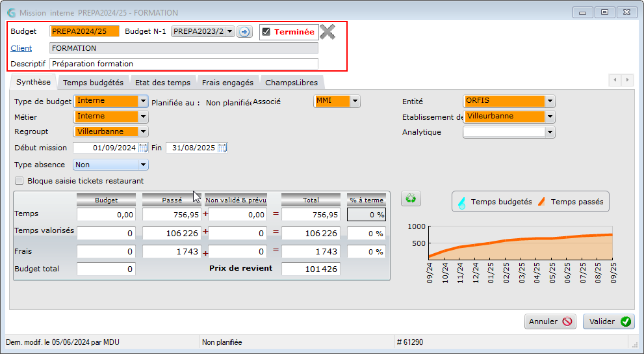Click status text Dern. modif. le 05/06/2024
The width and height of the screenshot is (644, 354).
tap(62, 342)
